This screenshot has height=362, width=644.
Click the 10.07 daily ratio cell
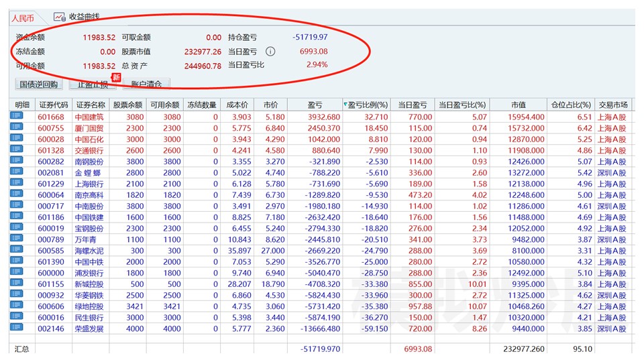[477, 306]
